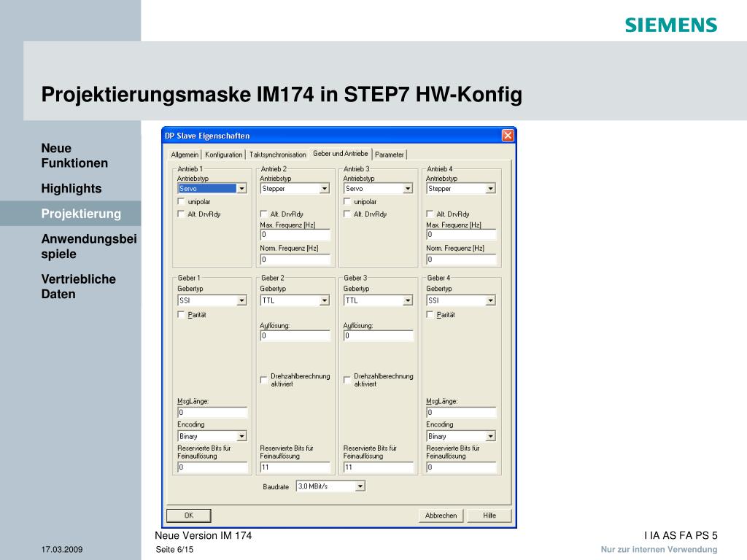Select the Geber und Antriebe tab
The image size is (747, 560).
tap(340, 154)
